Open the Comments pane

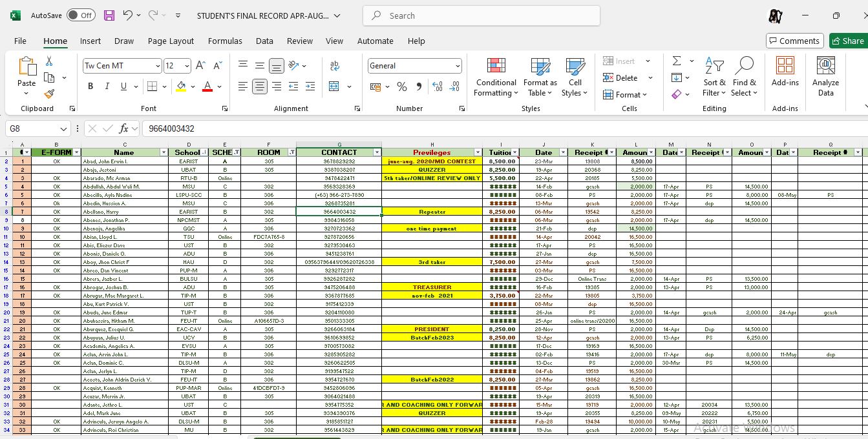pyautogui.click(x=794, y=41)
